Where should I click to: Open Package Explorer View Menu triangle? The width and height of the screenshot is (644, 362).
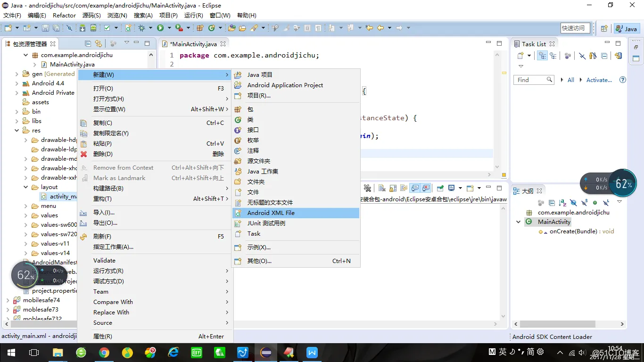[x=126, y=43]
